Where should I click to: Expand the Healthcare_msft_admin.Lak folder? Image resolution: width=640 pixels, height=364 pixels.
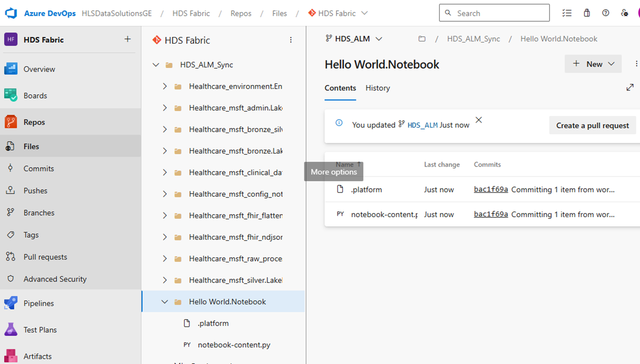coord(165,108)
